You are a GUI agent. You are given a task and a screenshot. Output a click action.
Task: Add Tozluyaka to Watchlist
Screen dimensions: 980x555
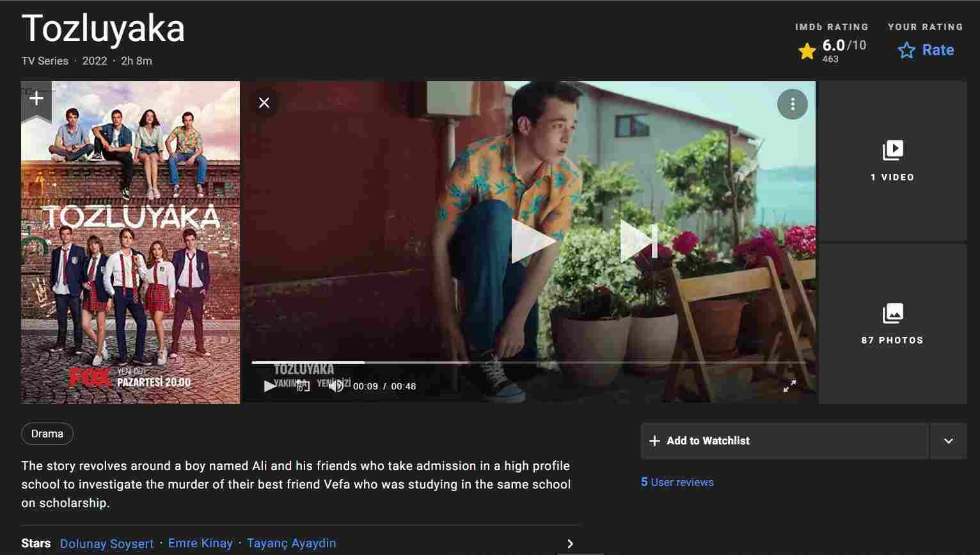click(x=784, y=441)
